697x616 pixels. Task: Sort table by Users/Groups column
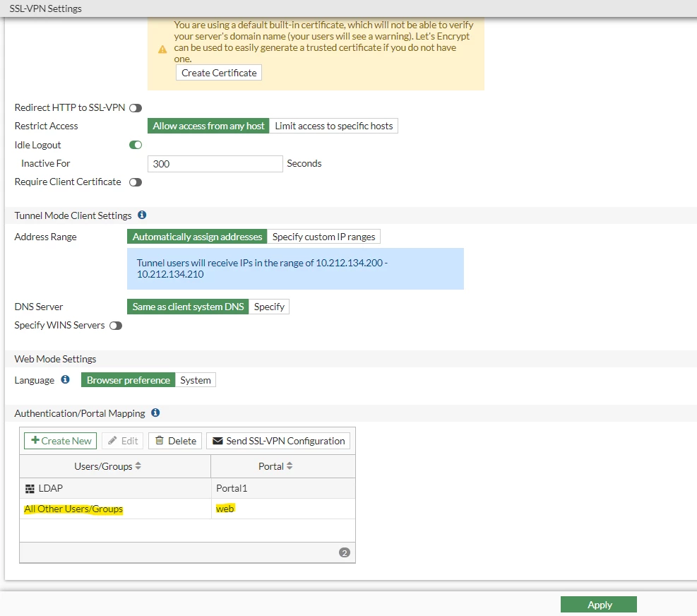[x=107, y=466]
